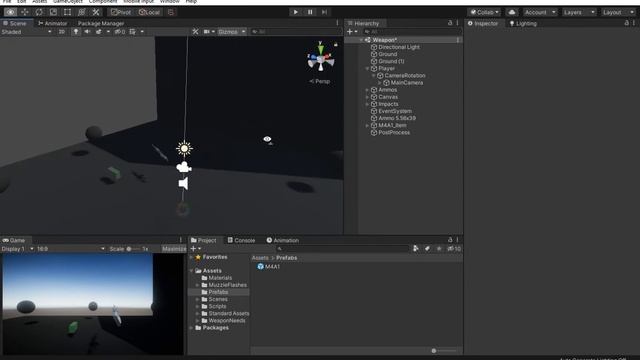Expand the Ammos object in Hierarchy
This screenshot has height=360, width=640.
pos(367,90)
